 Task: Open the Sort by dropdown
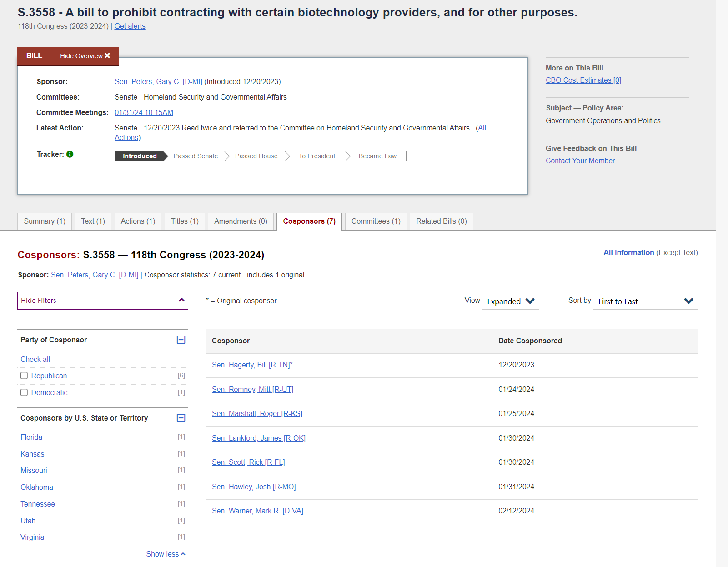645,301
